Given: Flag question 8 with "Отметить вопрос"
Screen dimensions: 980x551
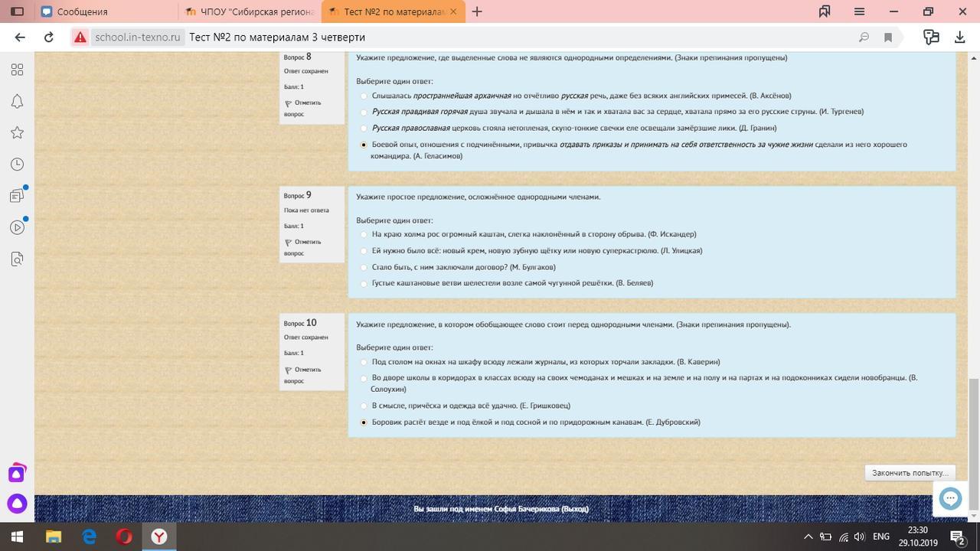Looking at the screenshot, I should pos(305,109).
